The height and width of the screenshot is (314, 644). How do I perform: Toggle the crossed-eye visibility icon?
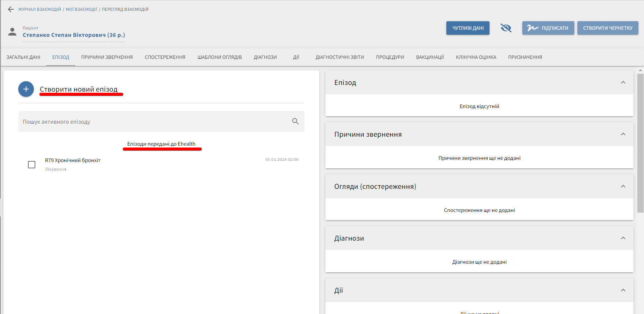tap(506, 28)
